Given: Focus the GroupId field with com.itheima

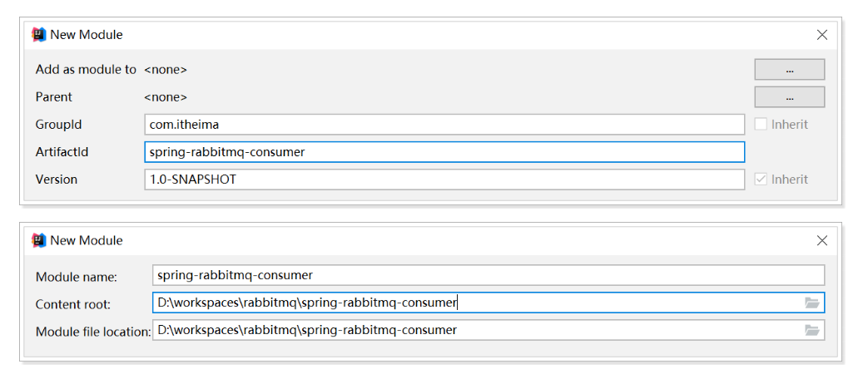Looking at the screenshot, I should (x=444, y=125).
